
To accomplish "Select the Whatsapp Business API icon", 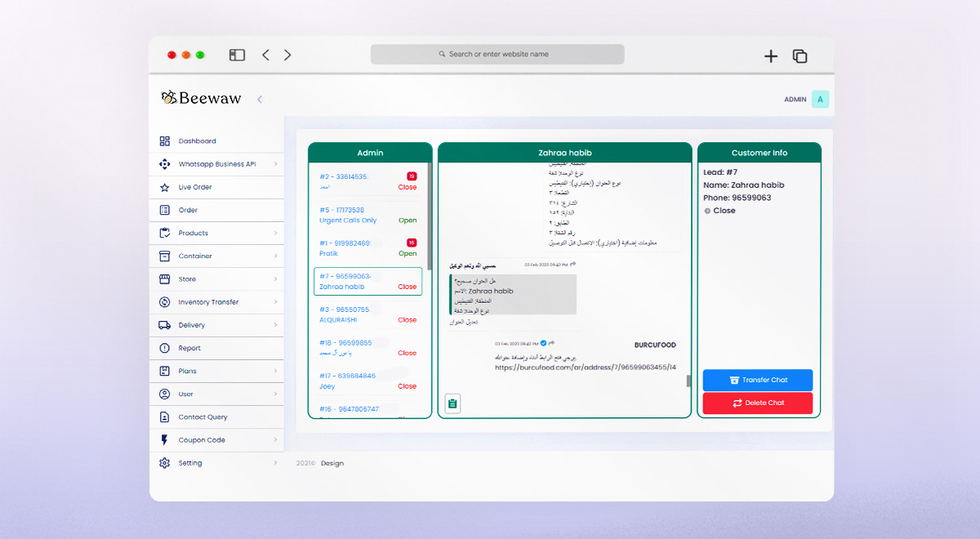I will 163,163.
